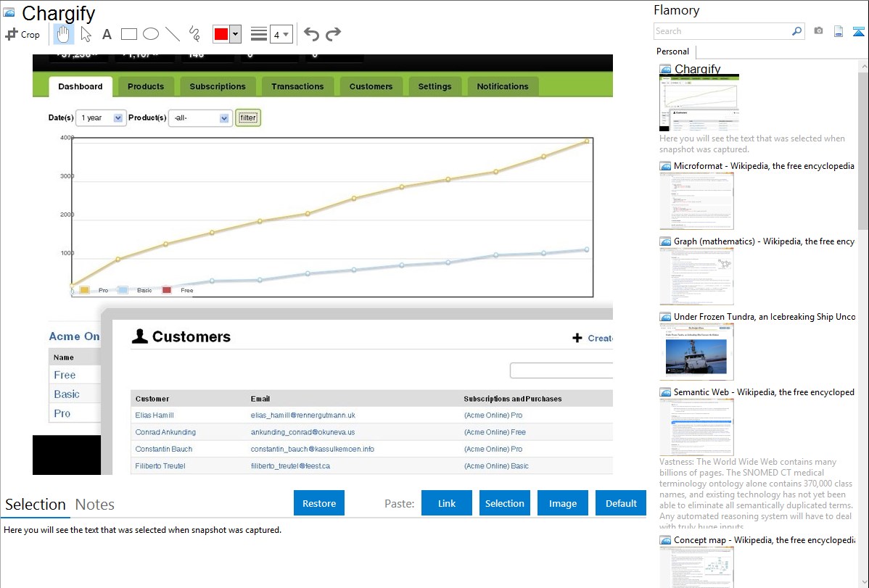Click the Concept map snapshot page icon
The image size is (869, 588).
point(665,539)
